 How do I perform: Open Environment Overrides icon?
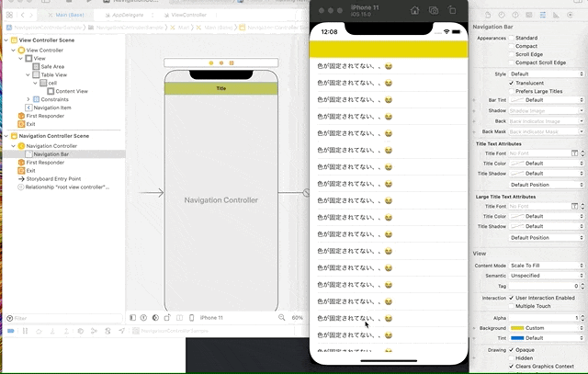coord(108,331)
